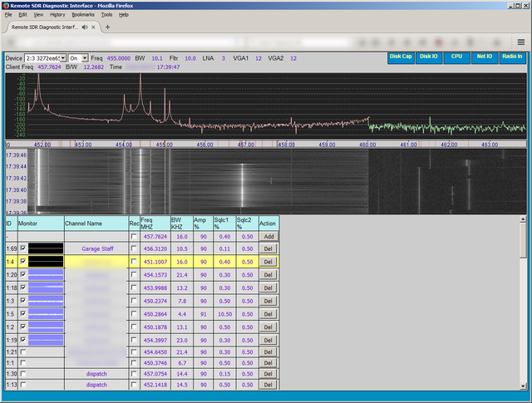Open the Bookmarks menu
This screenshot has width=532, height=403.
pyautogui.click(x=83, y=15)
